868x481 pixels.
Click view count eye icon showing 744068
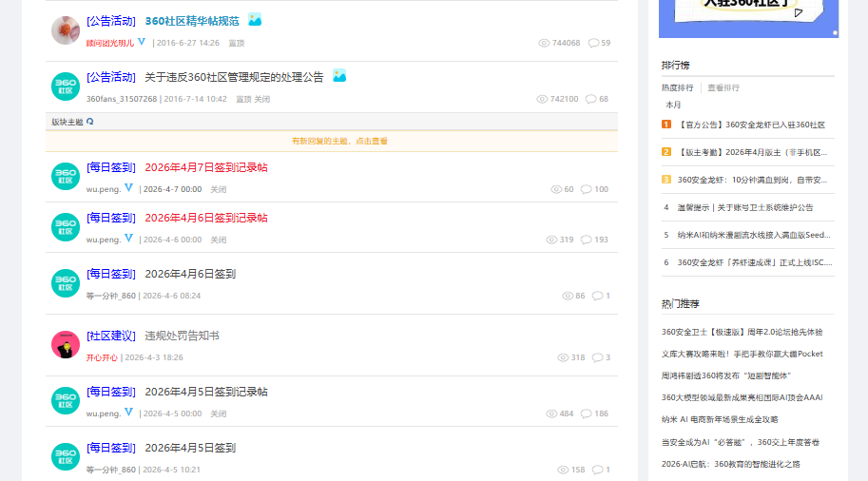[544, 43]
